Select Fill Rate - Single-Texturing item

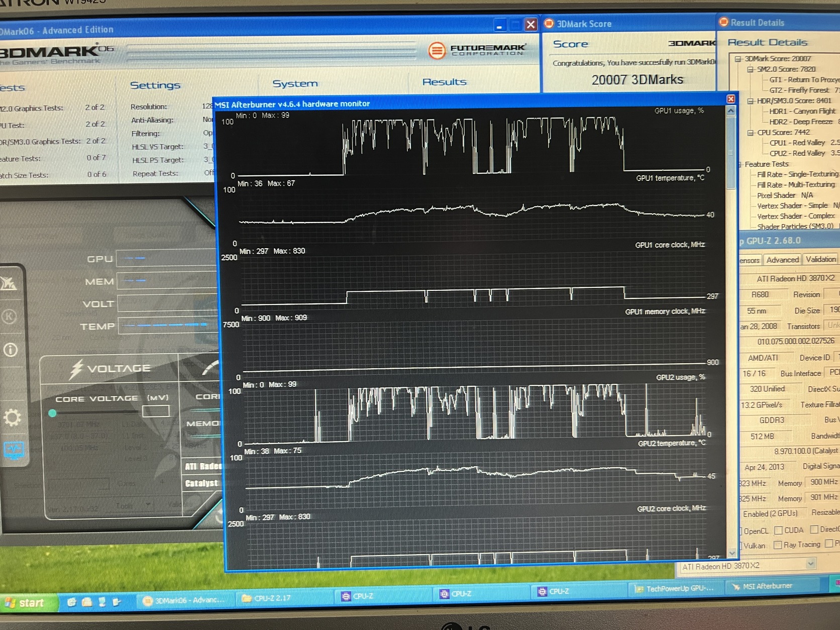(798, 174)
